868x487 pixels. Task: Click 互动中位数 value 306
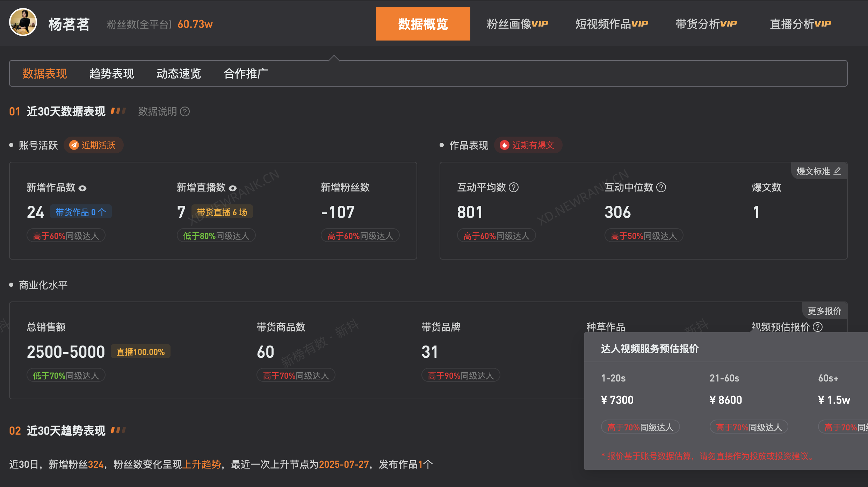[618, 212]
